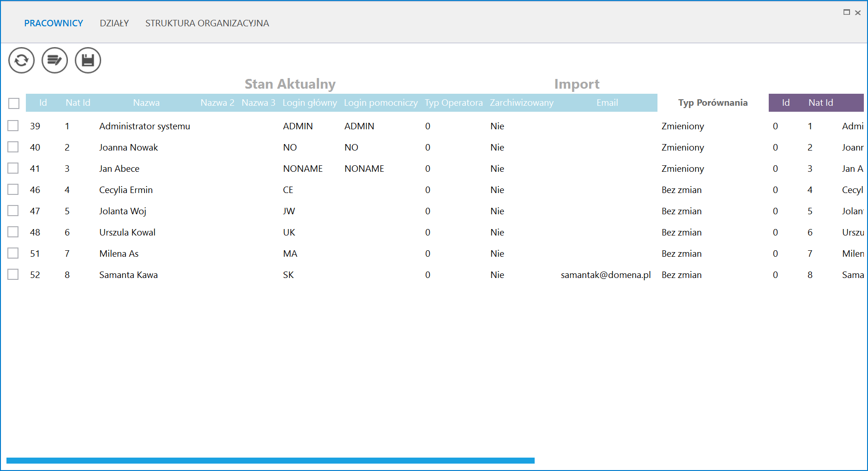This screenshot has height=471, width=868.
Task: Click the Nazwa 3 column header
Action: [x=259, y=103]
